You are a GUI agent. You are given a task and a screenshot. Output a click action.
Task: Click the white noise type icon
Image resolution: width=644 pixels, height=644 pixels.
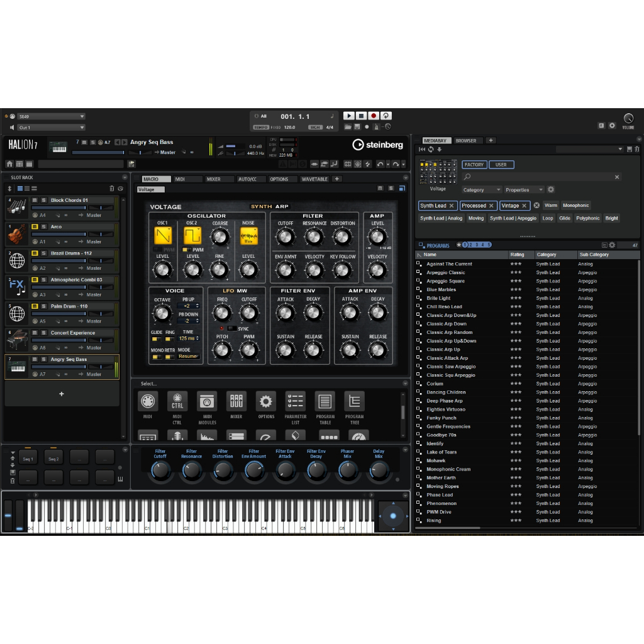pos(248,236)
